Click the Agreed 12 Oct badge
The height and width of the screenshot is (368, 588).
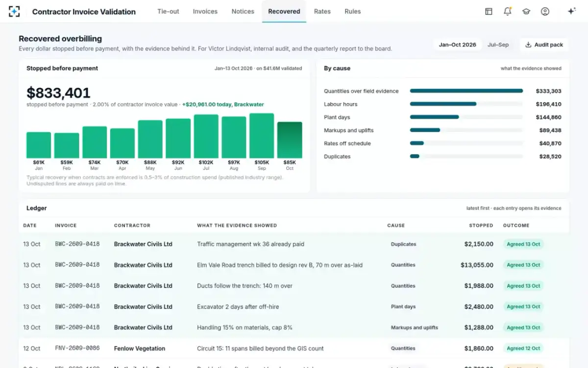click(x=523, y=348)
